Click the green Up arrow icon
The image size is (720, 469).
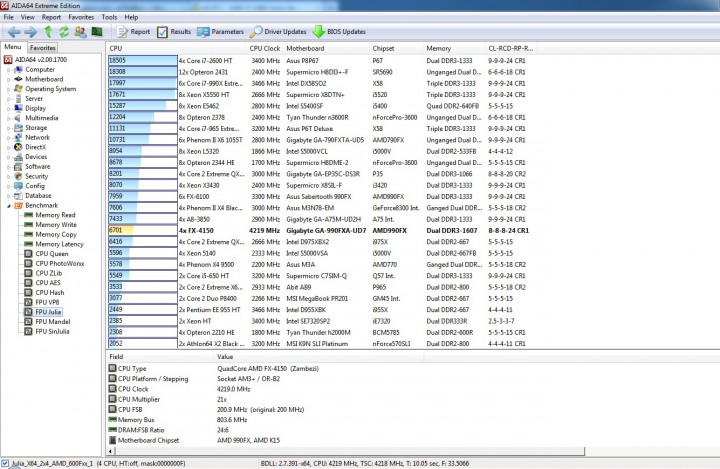[48, 31]
